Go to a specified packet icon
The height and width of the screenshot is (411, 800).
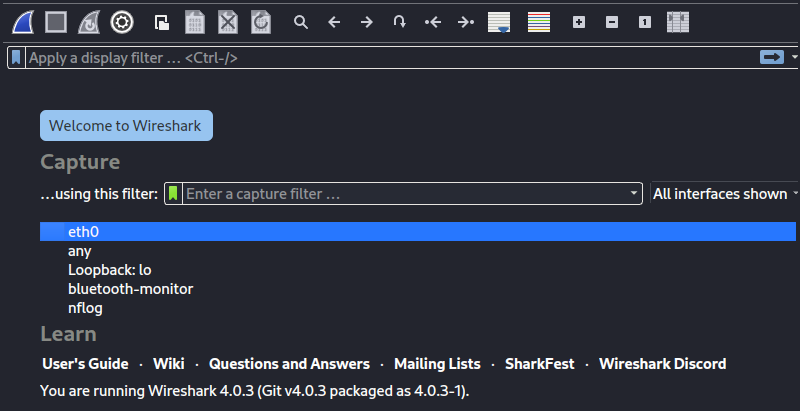399,22
